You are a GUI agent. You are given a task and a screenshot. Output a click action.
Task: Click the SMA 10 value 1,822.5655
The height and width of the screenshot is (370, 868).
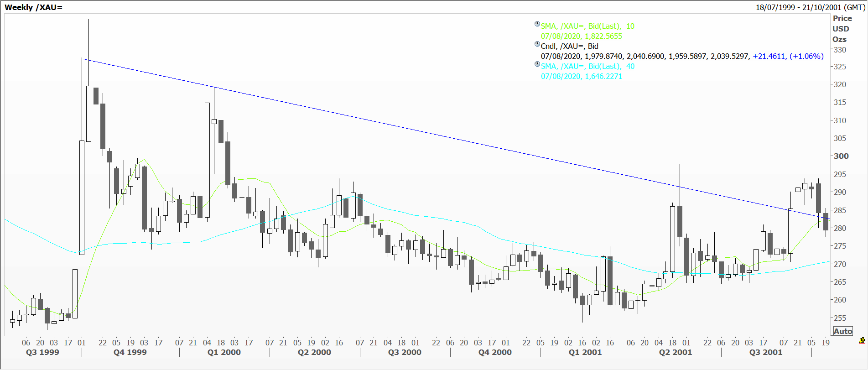pyautogui.click(x=603, y=36)
